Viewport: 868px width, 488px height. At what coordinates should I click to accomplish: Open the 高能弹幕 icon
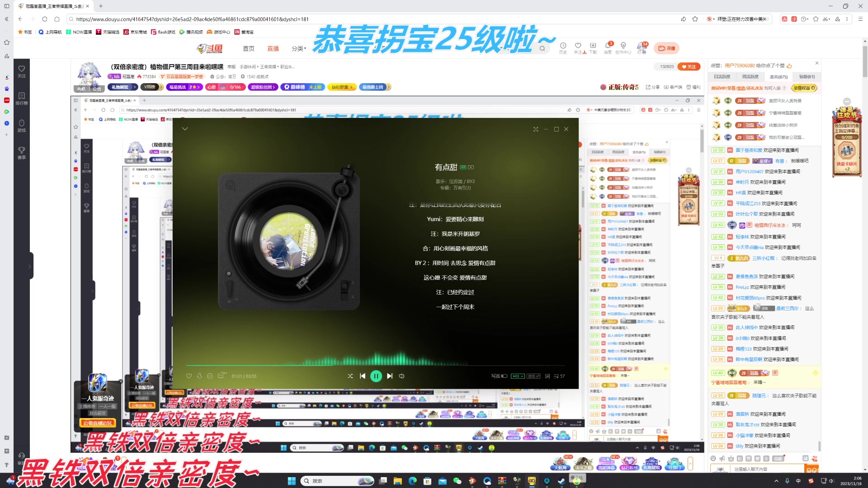[x=606, y=463]
